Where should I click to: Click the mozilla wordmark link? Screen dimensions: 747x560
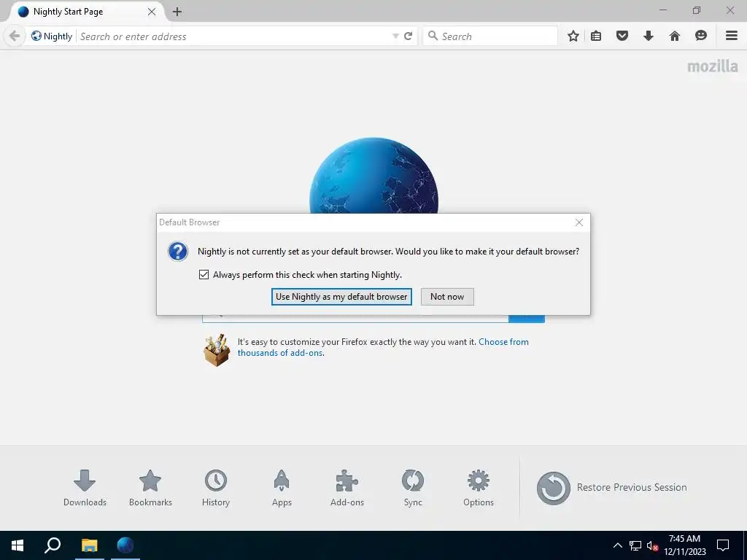(713, 66)
